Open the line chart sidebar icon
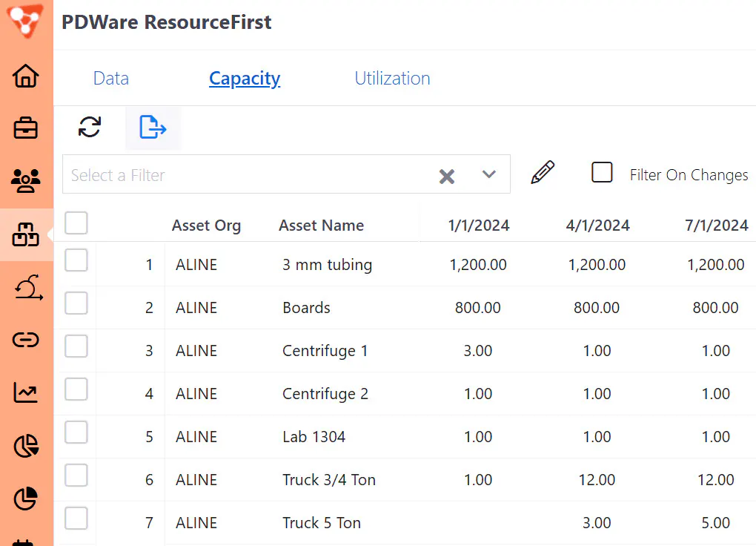 coord(26,392)
